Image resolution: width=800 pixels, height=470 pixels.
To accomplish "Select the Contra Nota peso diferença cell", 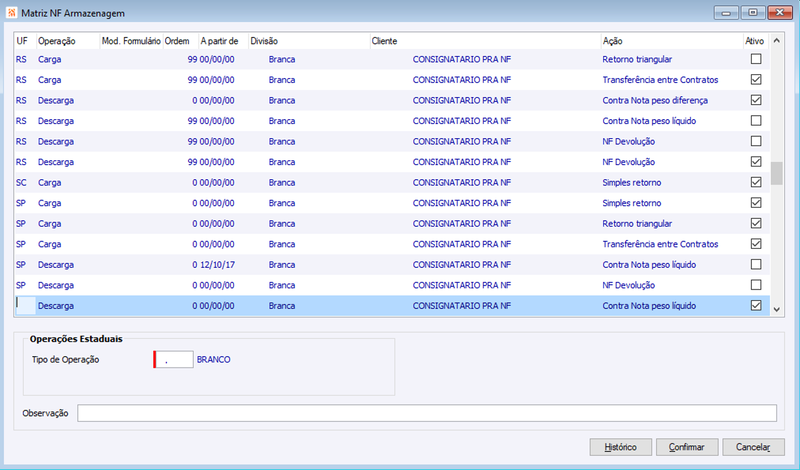I will (x=655, y=100).
